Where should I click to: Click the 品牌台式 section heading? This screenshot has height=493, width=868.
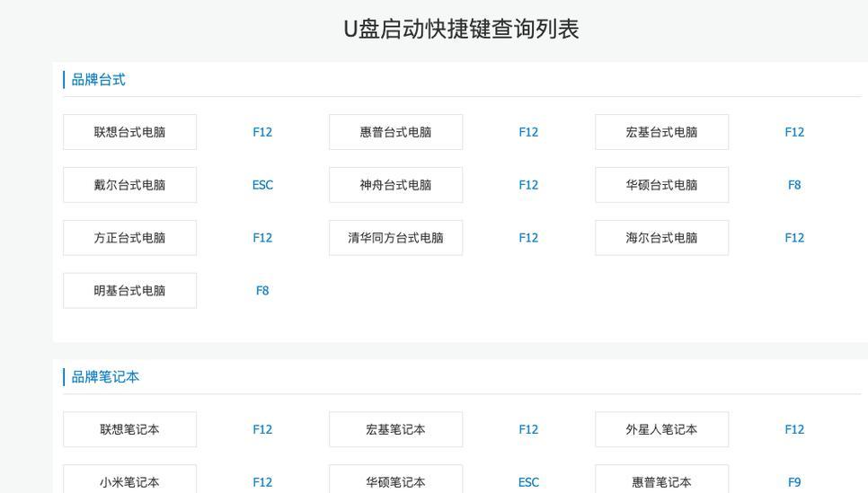tap(99, 80)
